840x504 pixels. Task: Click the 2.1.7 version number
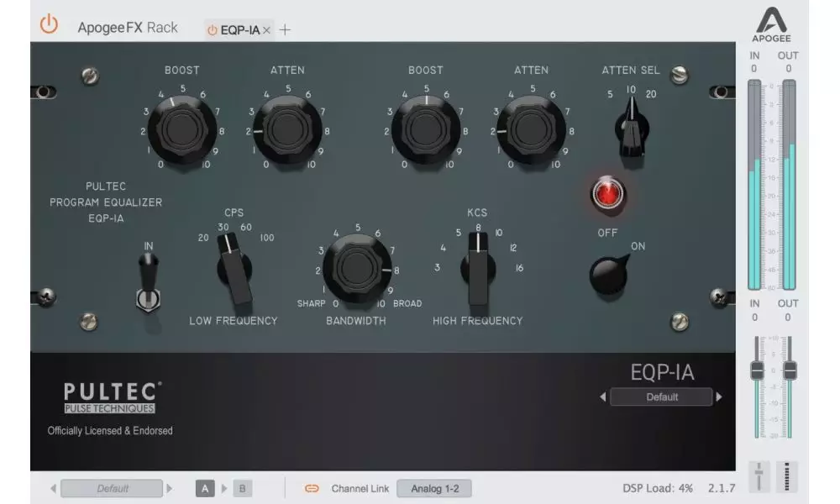click(x=722, y=489)
